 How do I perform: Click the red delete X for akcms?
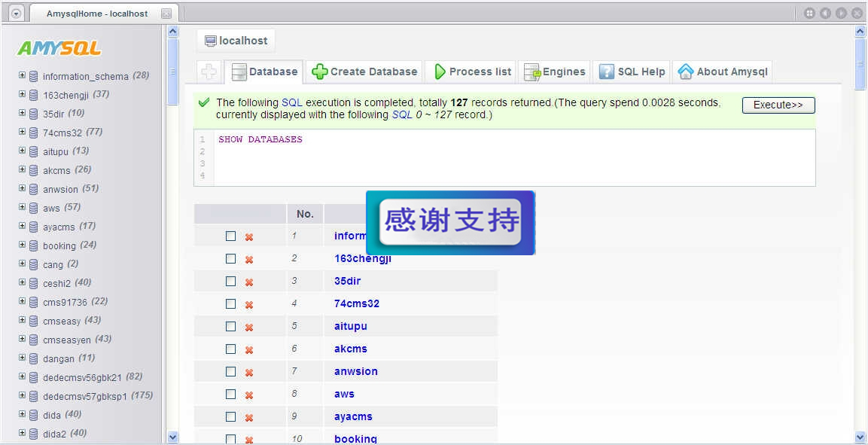pyautogui.click(x=249, y=350)
